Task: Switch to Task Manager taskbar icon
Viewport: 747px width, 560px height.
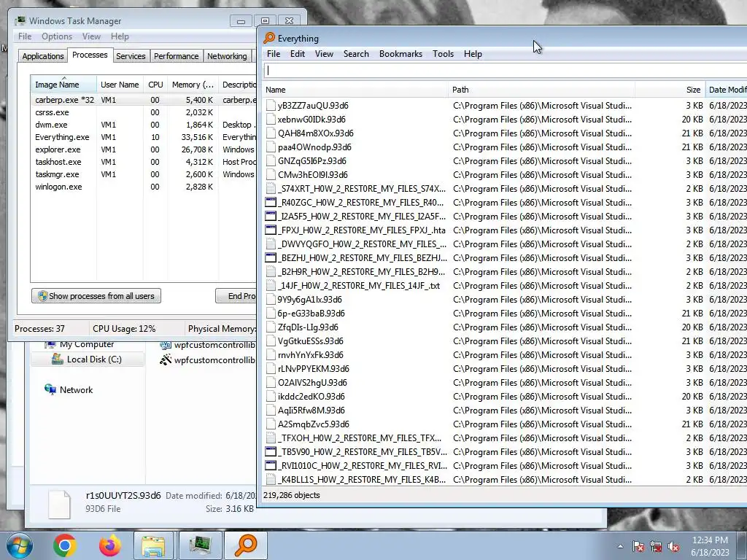Action: [200, 545]
